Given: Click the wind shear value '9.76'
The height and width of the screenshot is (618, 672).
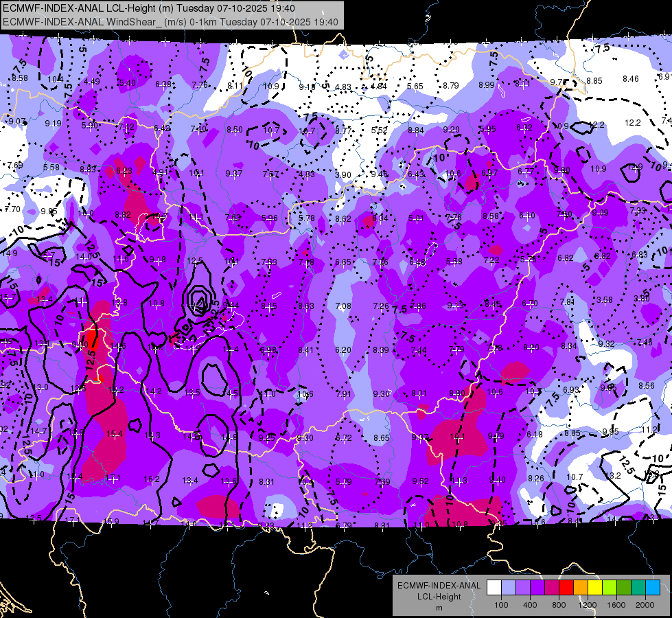Looking at the screenshot, I should (559, 82).
